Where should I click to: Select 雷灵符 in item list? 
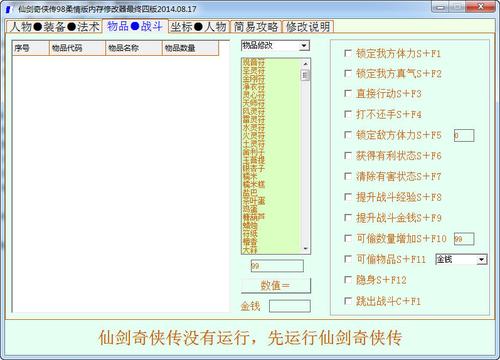(254, 119)
